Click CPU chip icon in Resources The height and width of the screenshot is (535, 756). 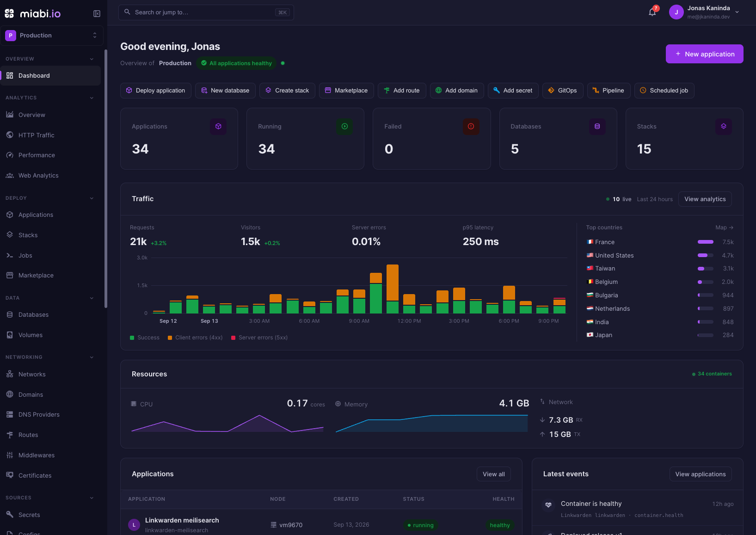[x=134, y=404]
